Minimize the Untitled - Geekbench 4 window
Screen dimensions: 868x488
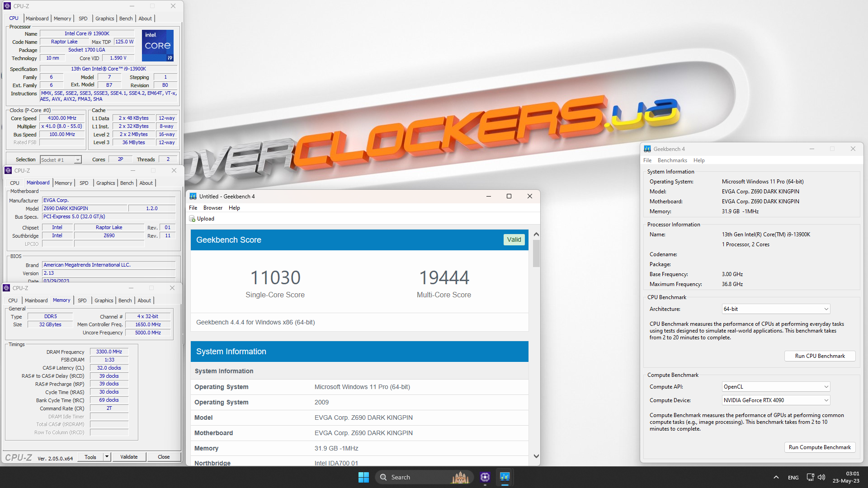pyautogui.click(x=489, y=196)
